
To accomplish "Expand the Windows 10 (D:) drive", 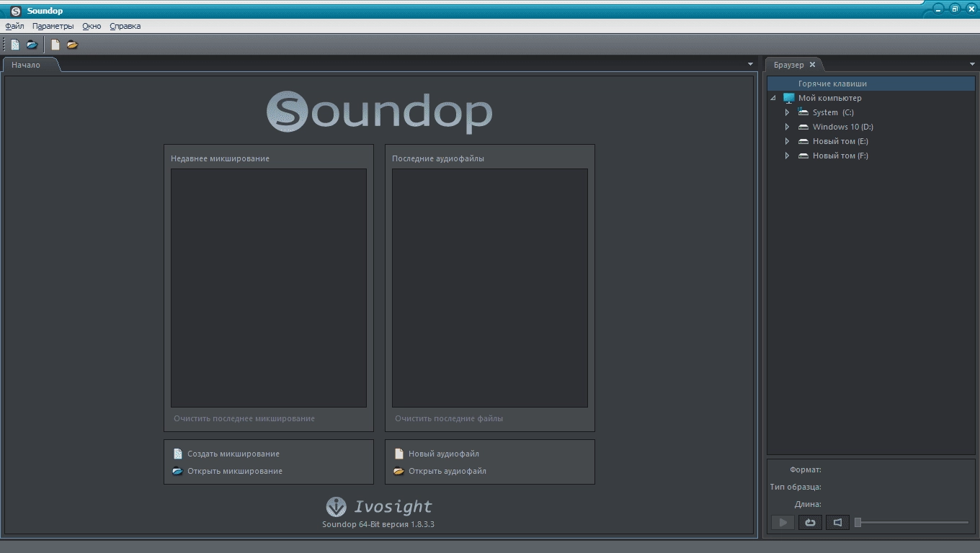I will coord(788,127).
